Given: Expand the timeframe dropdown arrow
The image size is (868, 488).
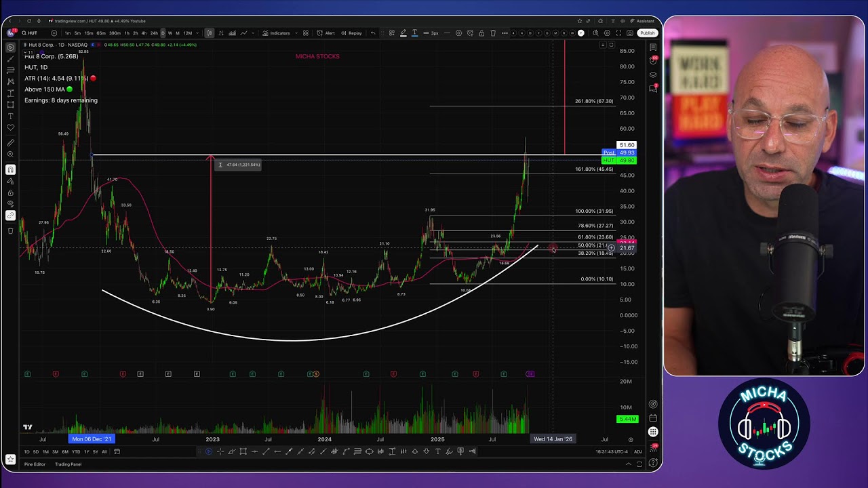Looking at the screenshot, I should tap(197, 33).
